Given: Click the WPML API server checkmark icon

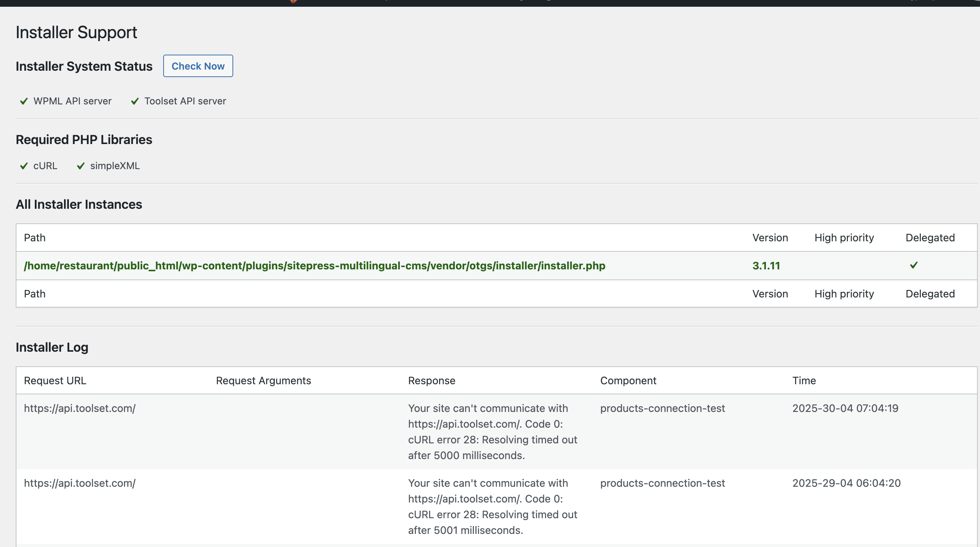Looking at the screenshot, I should (24, 101).
